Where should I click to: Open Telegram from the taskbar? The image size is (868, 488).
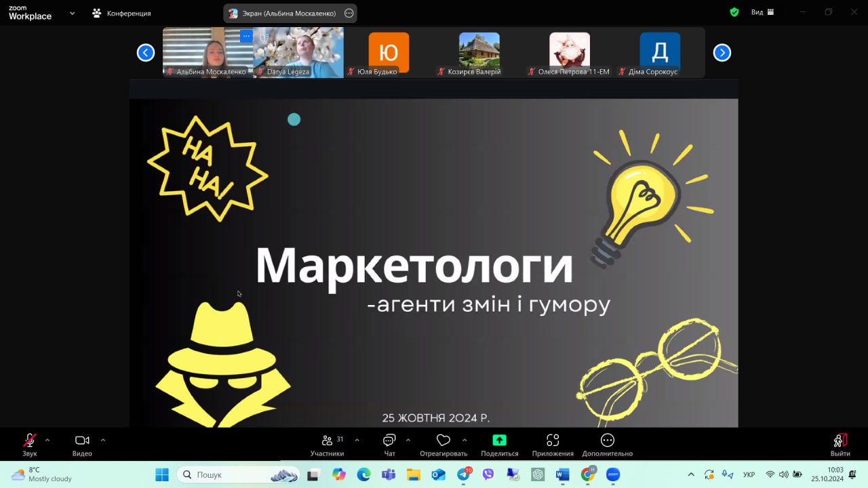[464, 474]
